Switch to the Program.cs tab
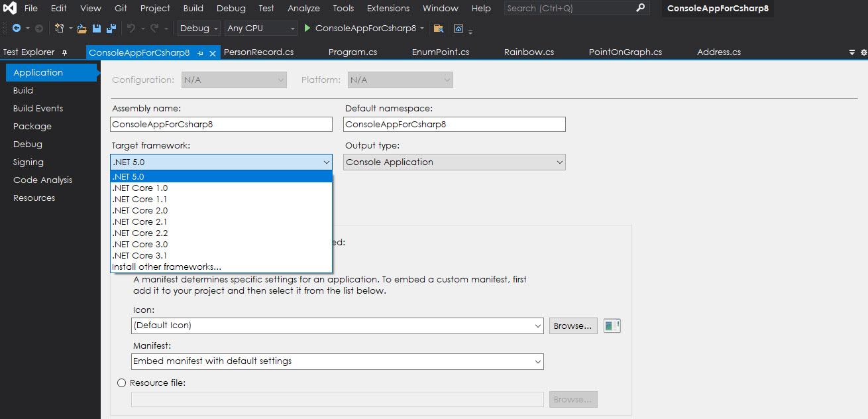868x419 pixels. pos(353,52)
